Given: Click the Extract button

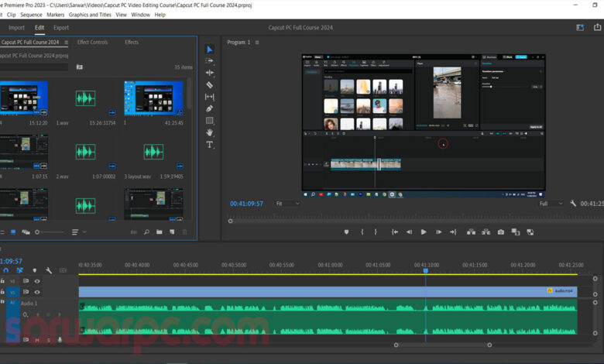Looking at the screenshot, I should coord(486,232).
